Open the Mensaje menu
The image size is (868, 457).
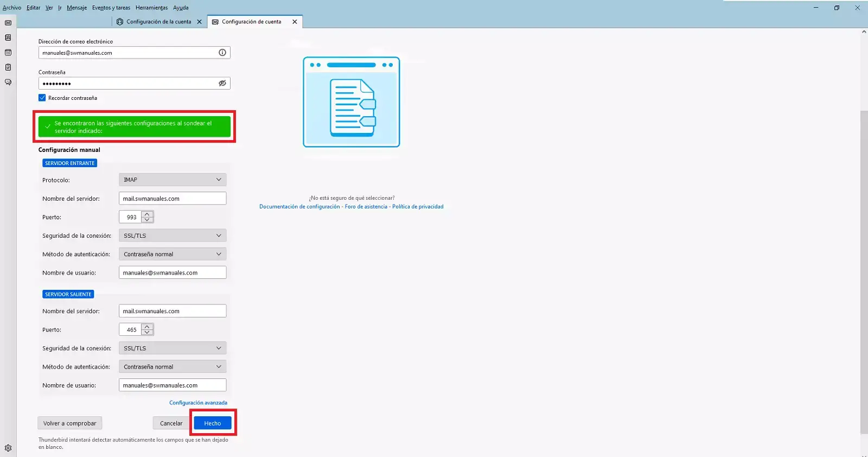(x=77, y=8)
